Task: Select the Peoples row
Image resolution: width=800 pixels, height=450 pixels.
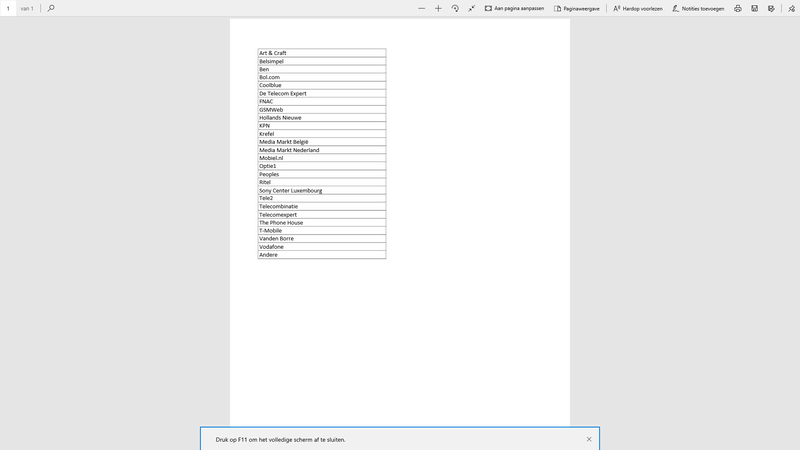Action: (x=321, y=174)
